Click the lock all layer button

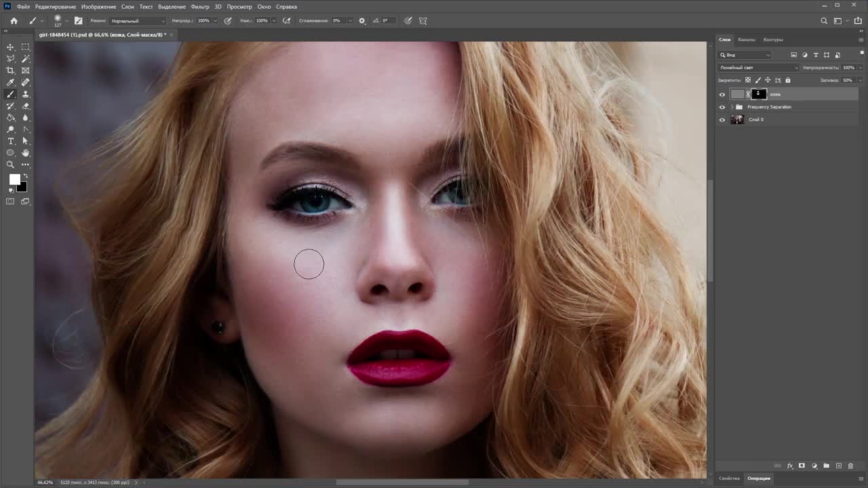tap(787, 80)
